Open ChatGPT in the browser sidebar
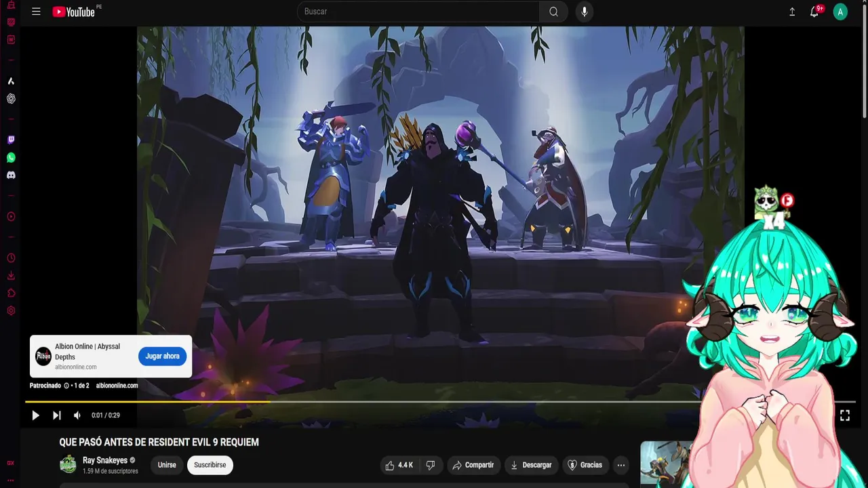The height and width of the screenshot is (488, 868). pos(11,98)
